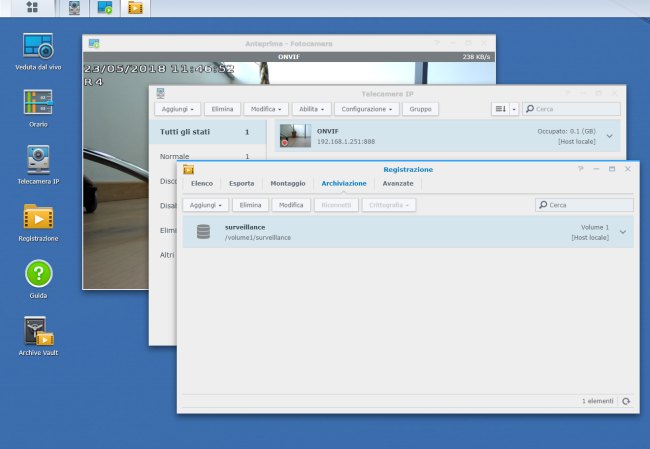
Task: Switch to the Avanzate tab
Action: [x=397, y=184]
